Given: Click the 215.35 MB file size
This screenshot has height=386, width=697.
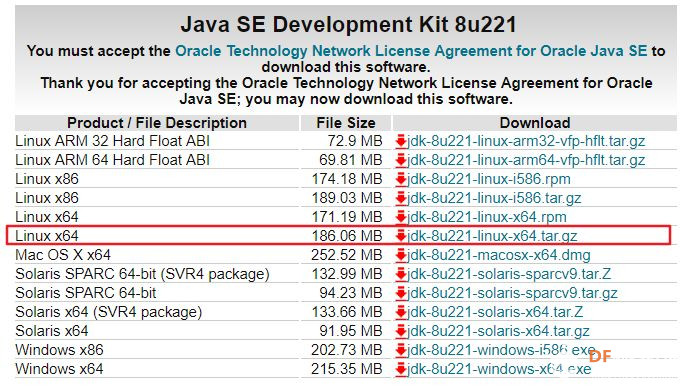Looking at the screenshot, I should pos(347,369).
